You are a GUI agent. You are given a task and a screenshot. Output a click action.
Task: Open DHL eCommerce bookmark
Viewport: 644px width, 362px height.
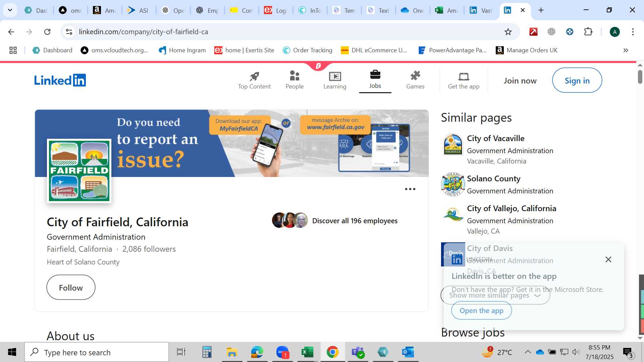pyautogui.click(x=374, y=50)
